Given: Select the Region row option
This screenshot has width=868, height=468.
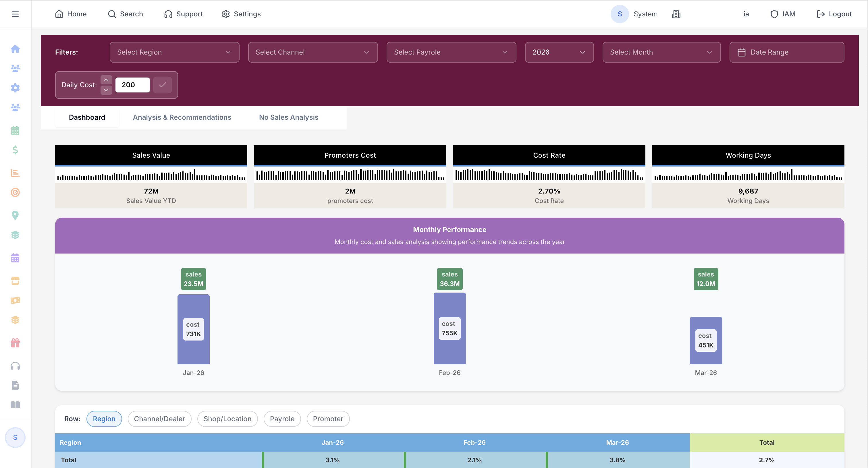Looking at the screenshot, I should [104, 419].
